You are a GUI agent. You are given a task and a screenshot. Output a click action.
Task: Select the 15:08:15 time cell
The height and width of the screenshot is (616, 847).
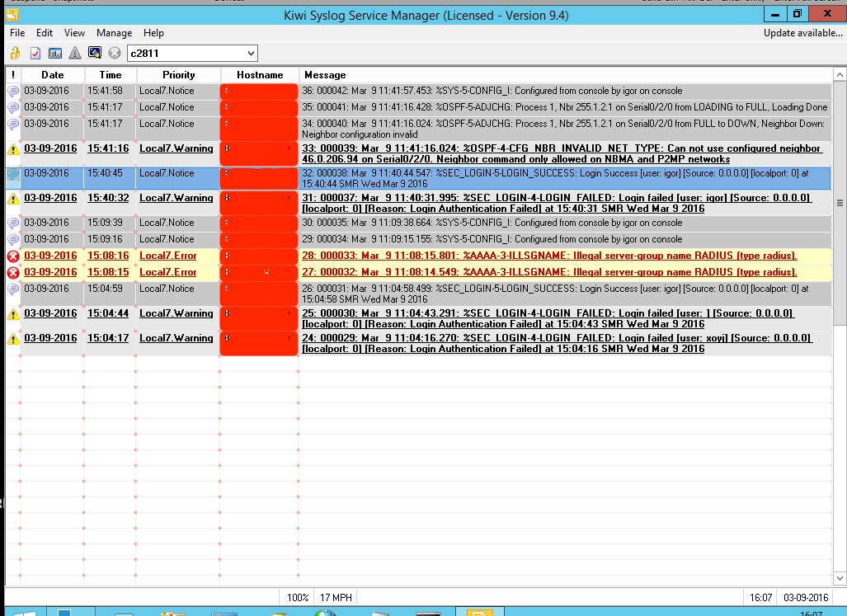tap(111, 273)
